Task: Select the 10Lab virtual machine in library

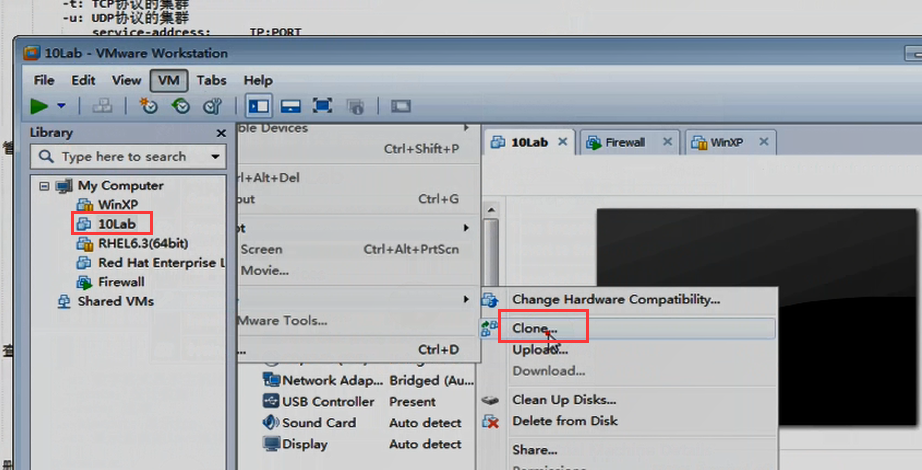Action: click(x=116, y=224)
